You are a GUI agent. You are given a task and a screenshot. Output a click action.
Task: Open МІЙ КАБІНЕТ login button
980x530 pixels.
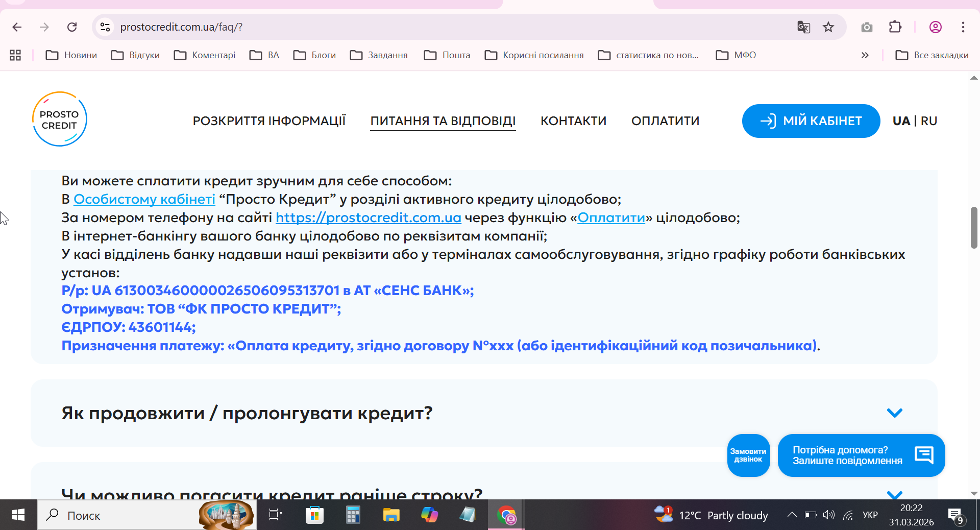point(811,121)
